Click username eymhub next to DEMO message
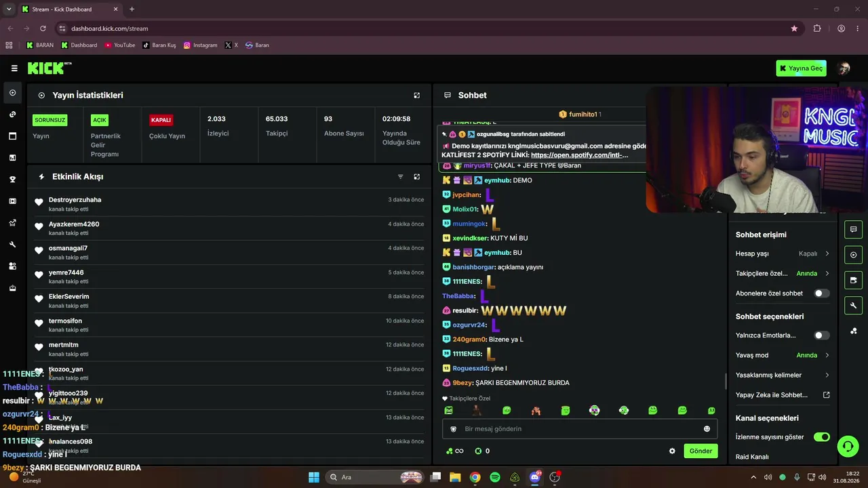 coord(497,180)
